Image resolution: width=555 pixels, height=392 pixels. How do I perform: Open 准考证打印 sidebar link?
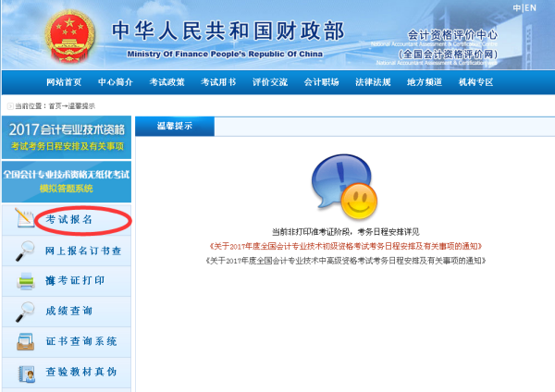pos(75,280)
